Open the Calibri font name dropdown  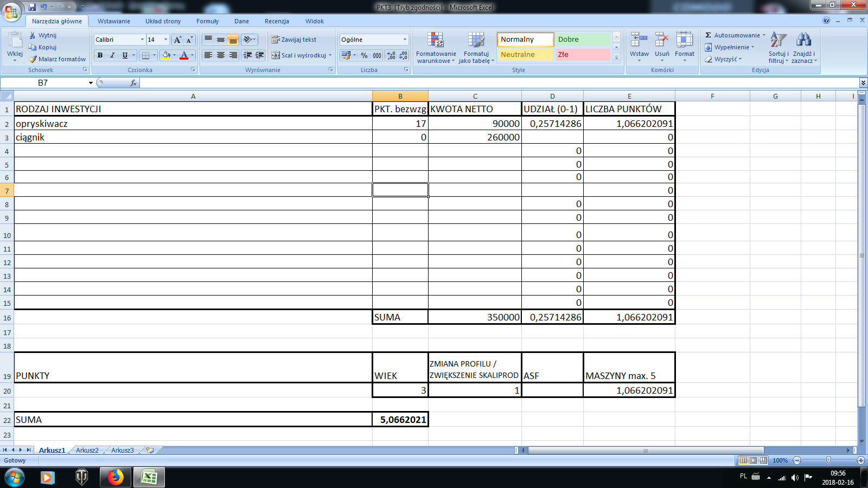[142, 40]
